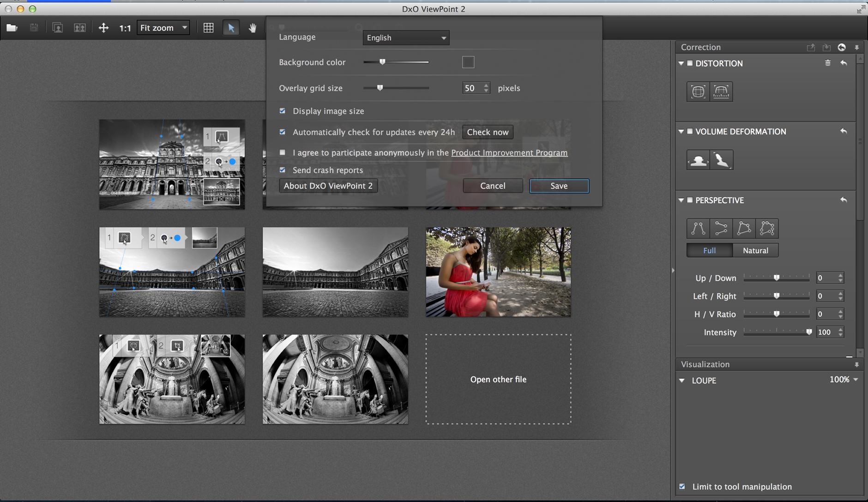Enable the DISTORTION correction checkbox
This screenshot has width=868, height=502.
pos(690,63)
